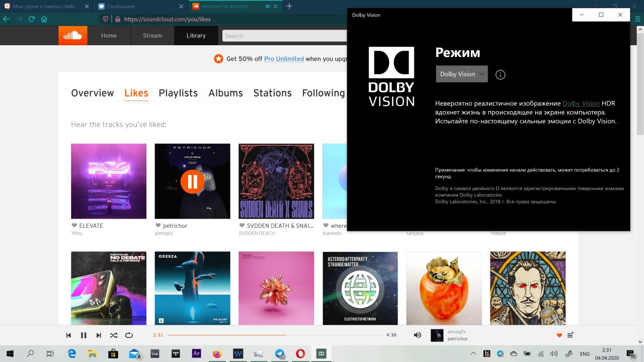Image resolution: width=644 pixels, height=362 pixels.
Task: Open the Pro Unlimited link
Action: pos(284,59)
